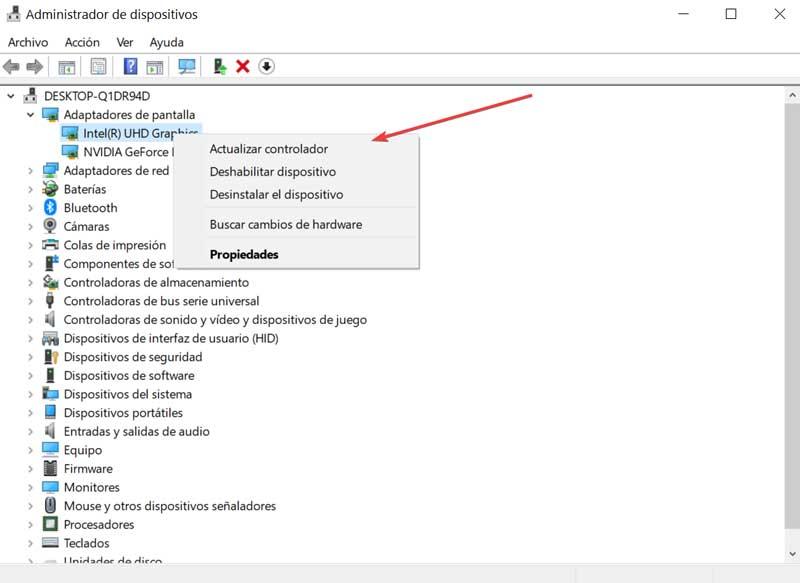Select Dispositivos de interfaz de usuario (HID)
Screen dimensions: 800x583
[x=171, y=338]
